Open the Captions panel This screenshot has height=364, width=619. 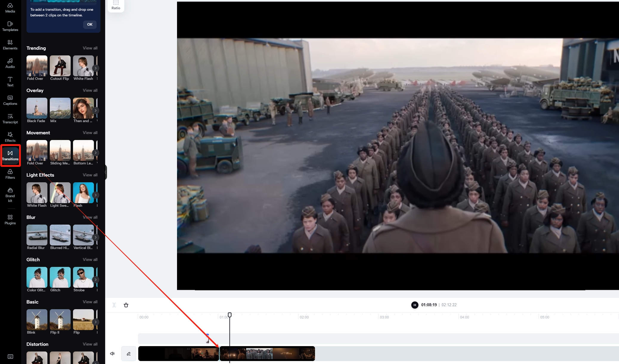[x=10, y=100]
